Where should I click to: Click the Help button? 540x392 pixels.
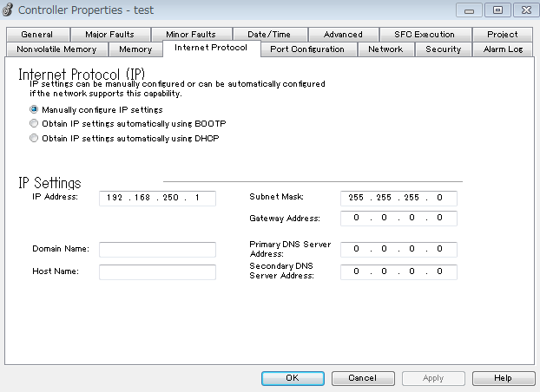pyautogui.click(x=504, y=378)
